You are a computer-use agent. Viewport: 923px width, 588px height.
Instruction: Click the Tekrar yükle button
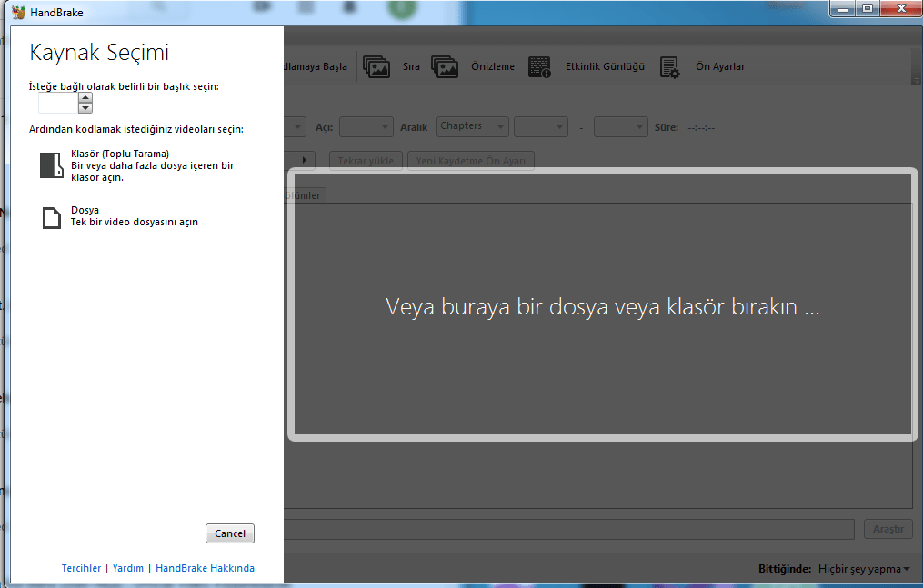(366, 161)
